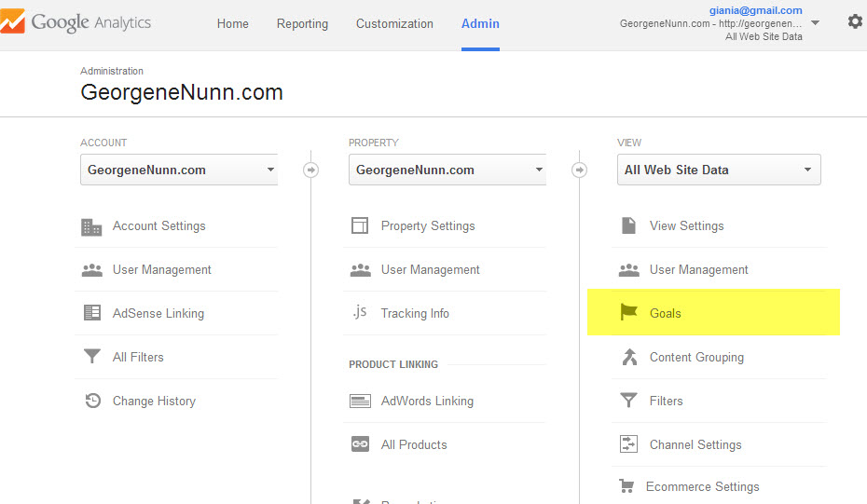Open the Property GeorgeneNunn.com dropdown
The height and width of the screenshot is (504, 867).
point(447,170)
